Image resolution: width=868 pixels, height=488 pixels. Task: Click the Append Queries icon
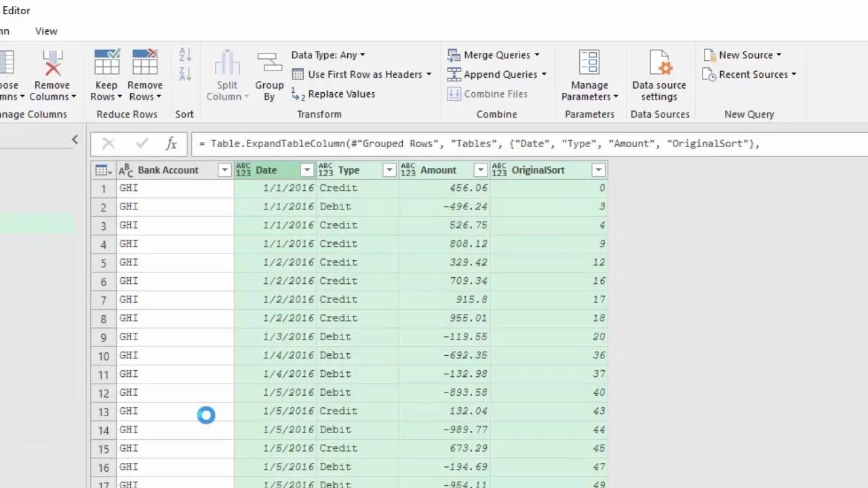454,75
